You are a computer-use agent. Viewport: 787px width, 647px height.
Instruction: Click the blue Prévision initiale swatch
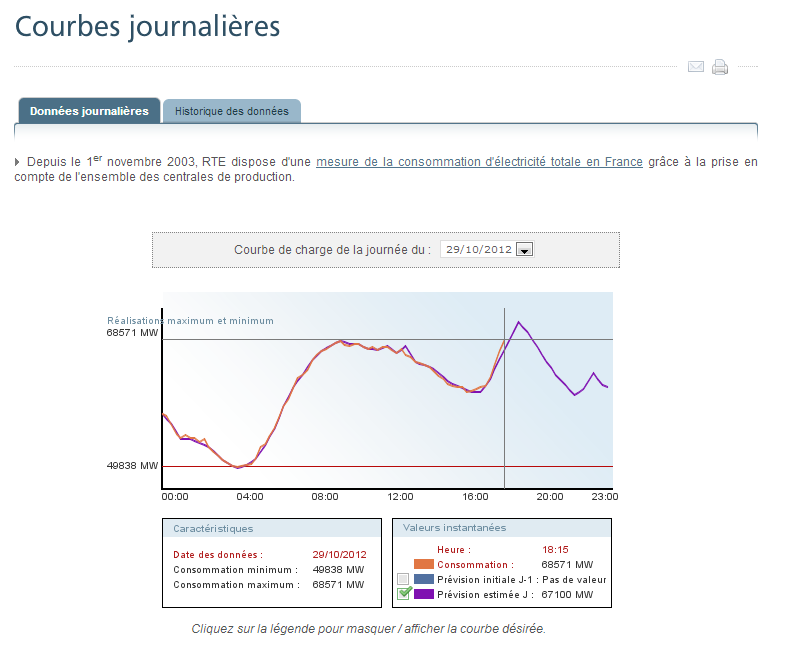(424, 579)
